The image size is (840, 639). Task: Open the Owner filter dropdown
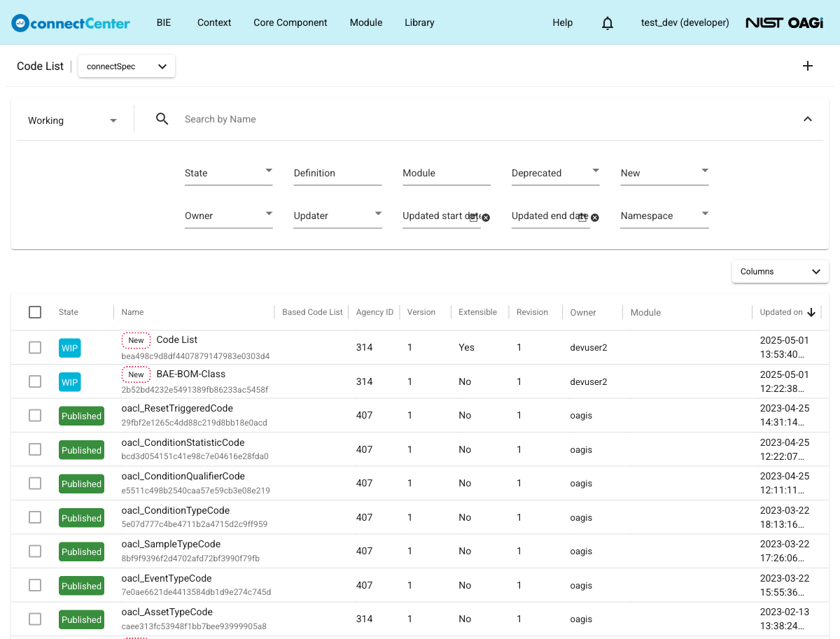pyautogui.click(x=228, y=216)
